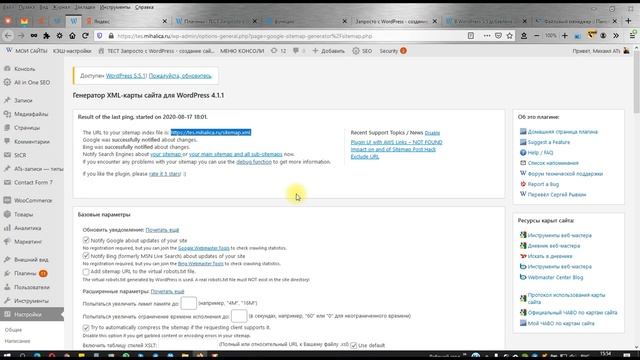The width and height of the screenshot is (640, 360).
Task: Open the Security menu in admin bar
Action: (x=393, y=51)
